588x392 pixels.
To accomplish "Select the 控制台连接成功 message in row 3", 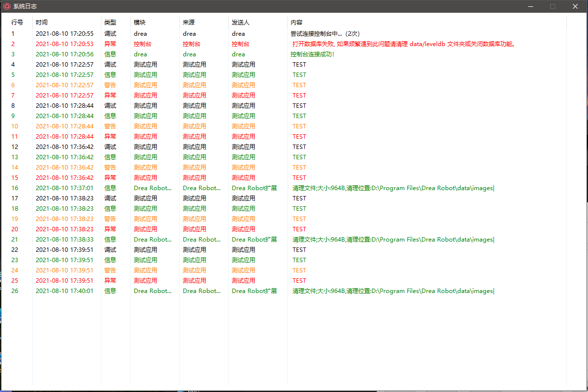I will tap(313, 54).
